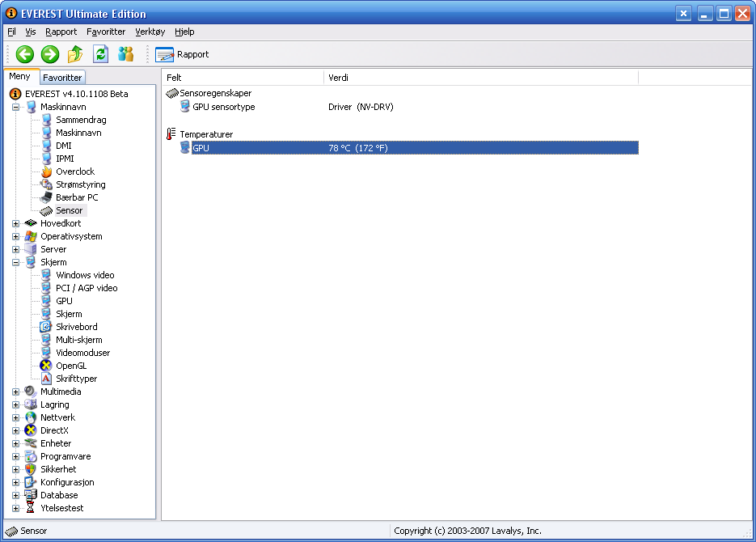Open the Verktøy menu
This screenshot has width=756, height=542.
coord(150,32)
